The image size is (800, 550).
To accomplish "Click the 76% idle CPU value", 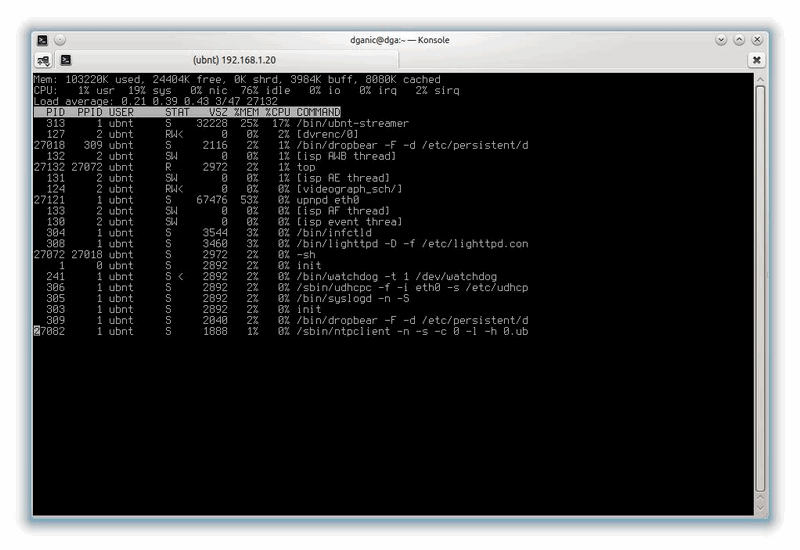I will 265,90.
